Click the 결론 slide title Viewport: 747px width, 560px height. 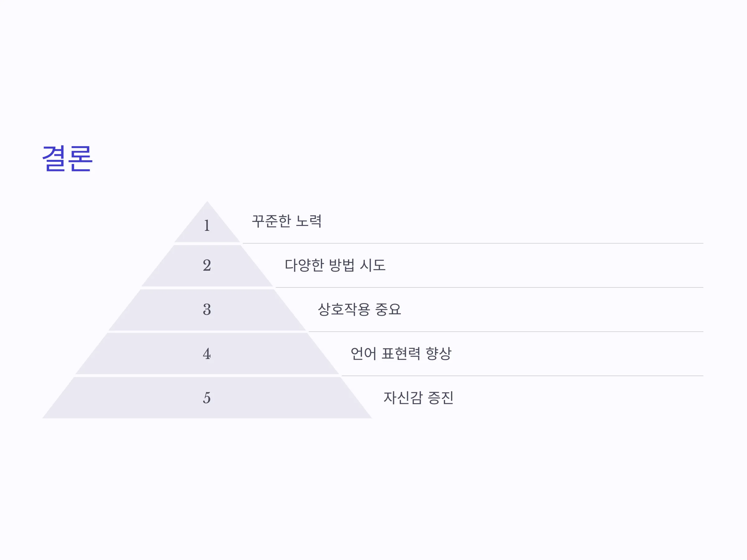pyautogui.click(x=67, y=159)
